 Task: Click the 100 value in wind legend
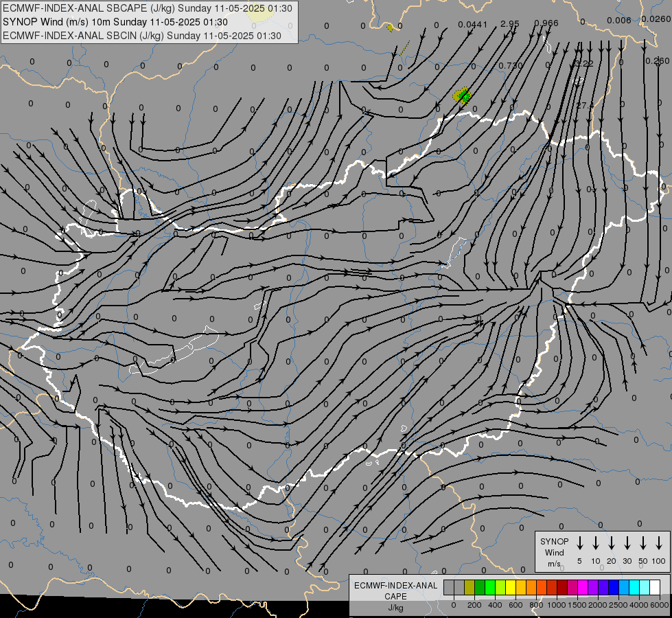(659, 561)
